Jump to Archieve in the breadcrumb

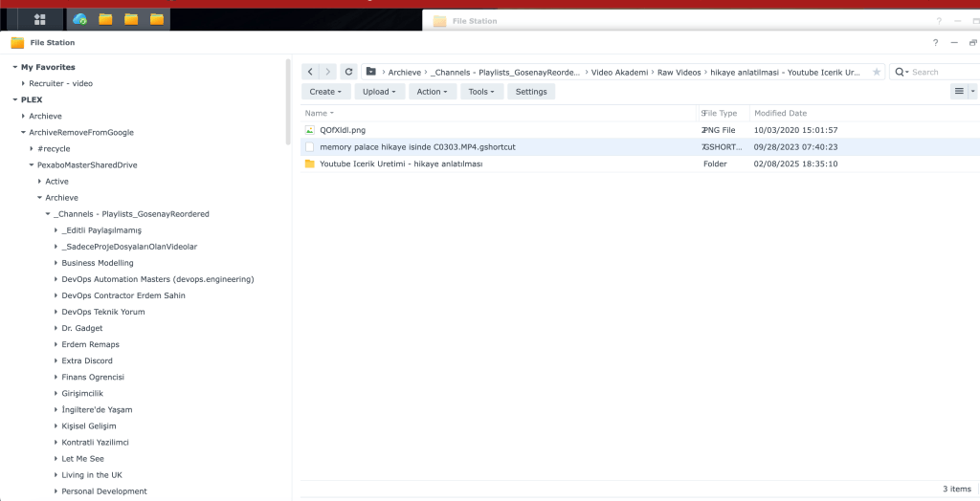click(x=405, y=73)
